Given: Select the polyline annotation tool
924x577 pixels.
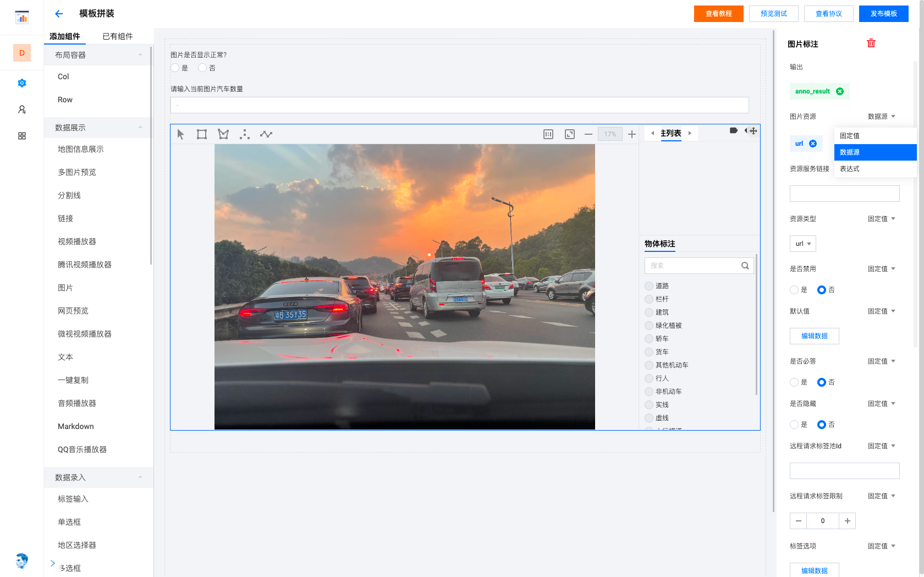Looking at the screenshot, I should [266, 134].
